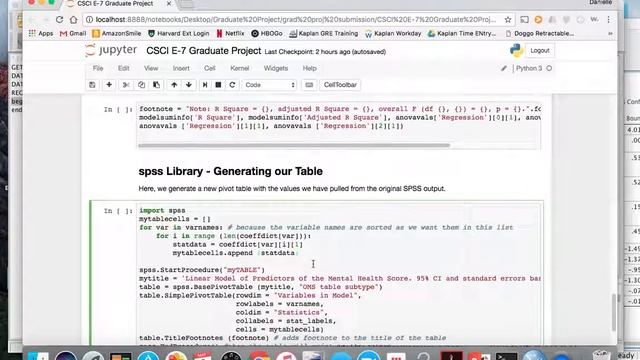Open the Cell menu
Viewport: 640px width, 360px height.
tap(210, 68)
